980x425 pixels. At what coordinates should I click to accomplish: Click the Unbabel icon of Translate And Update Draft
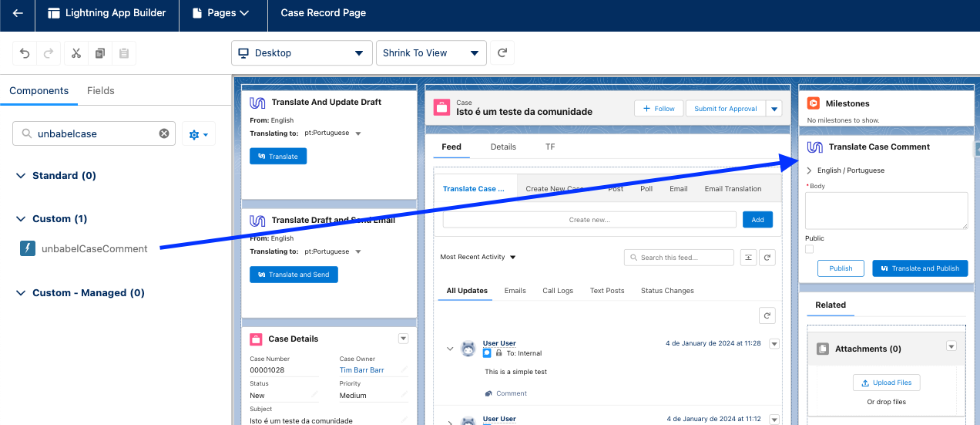(258, 103)
